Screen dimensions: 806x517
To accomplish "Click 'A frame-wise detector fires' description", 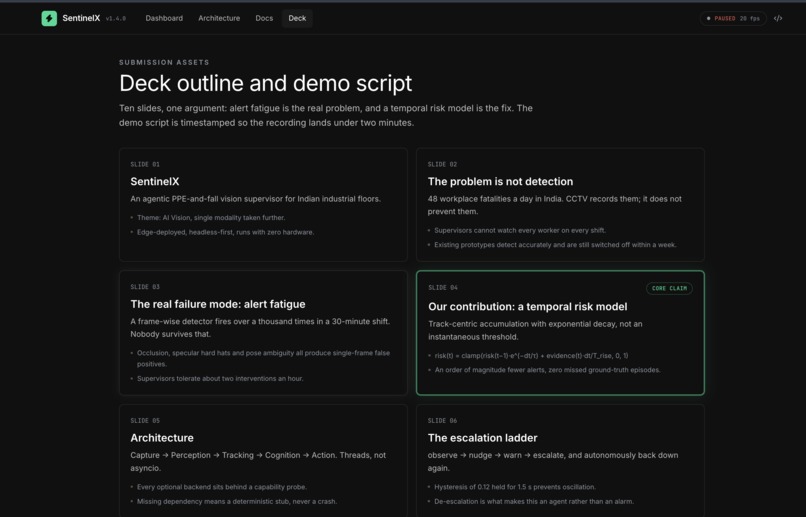I will tap(260, 328).
